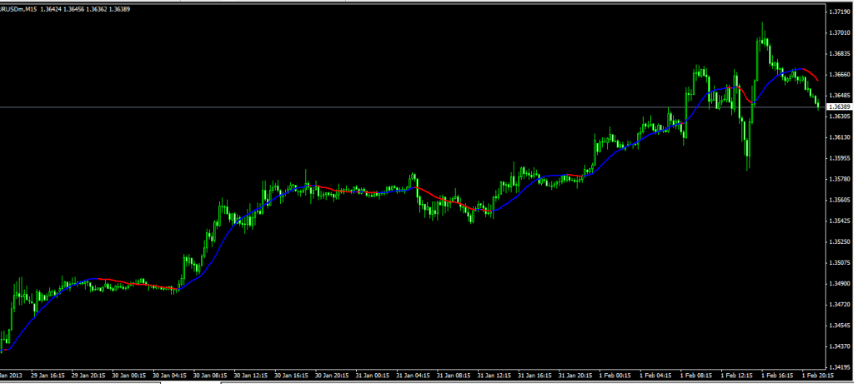The height and width of the screenshot is (384, 854).
Task: Select the 1 Feb 20:15 time label
Action: [x=818, y=376]
